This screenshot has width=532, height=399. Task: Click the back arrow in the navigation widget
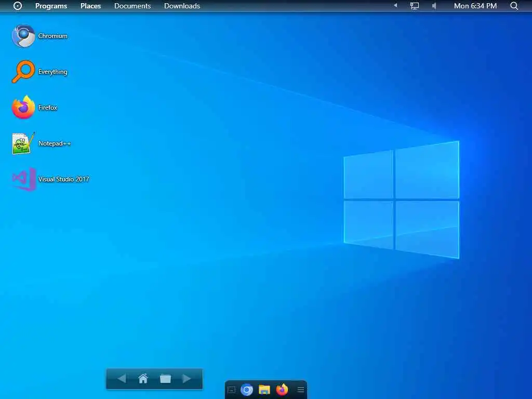tap(122, 378)
